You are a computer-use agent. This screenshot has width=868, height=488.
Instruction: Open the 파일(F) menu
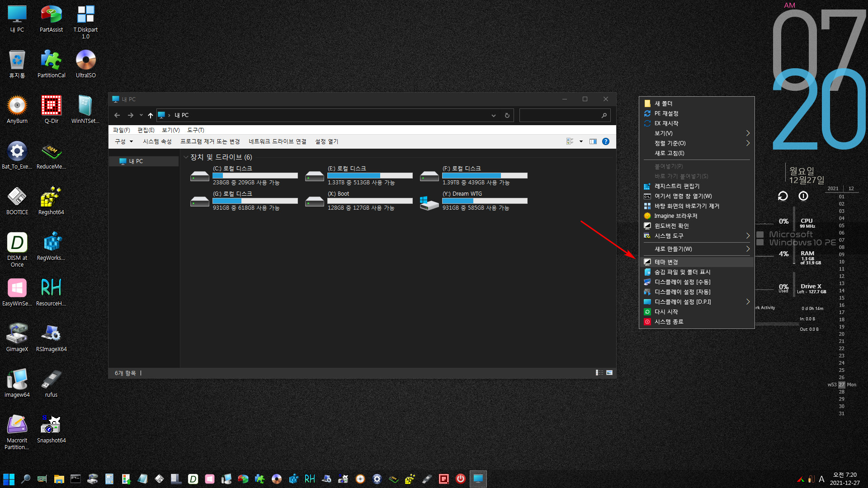point(121,130)
